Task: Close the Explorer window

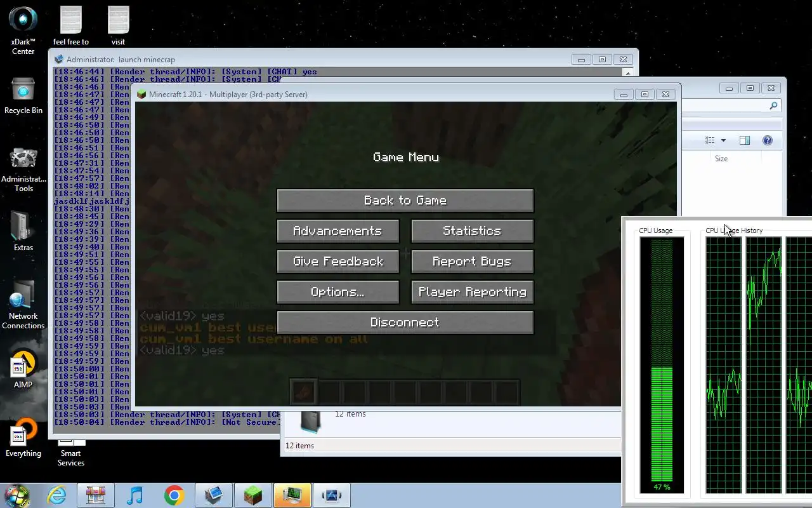Action: [771, 88]
